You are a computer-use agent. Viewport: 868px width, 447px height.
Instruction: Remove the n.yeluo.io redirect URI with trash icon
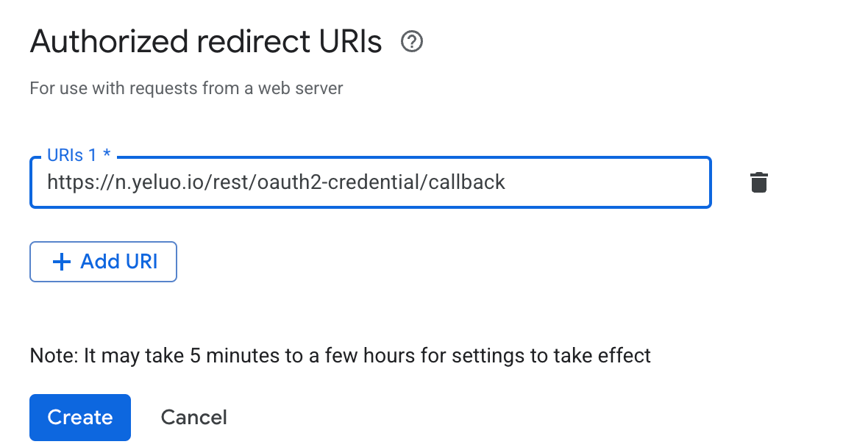coord(758,182)
